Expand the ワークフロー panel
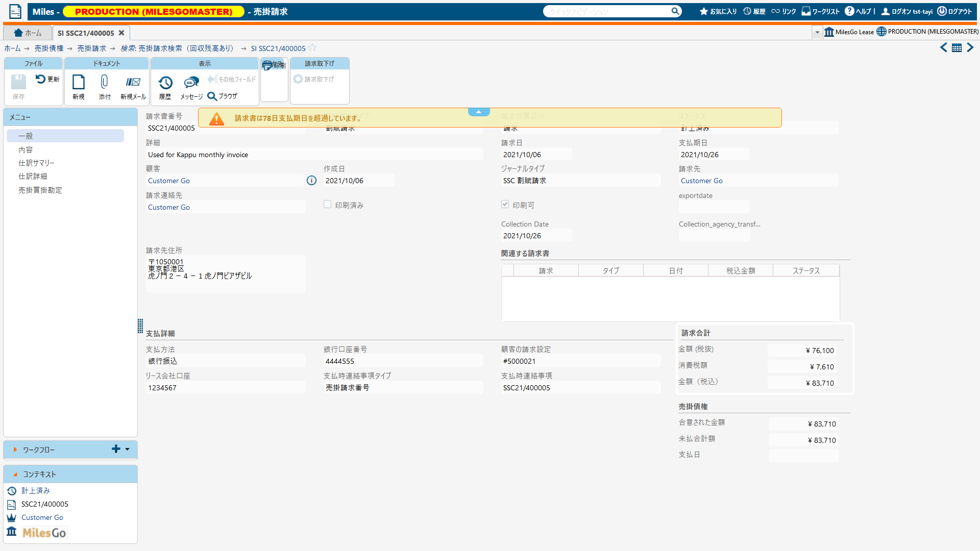Viewport: 980px width, 551px height. coord(15,450)
